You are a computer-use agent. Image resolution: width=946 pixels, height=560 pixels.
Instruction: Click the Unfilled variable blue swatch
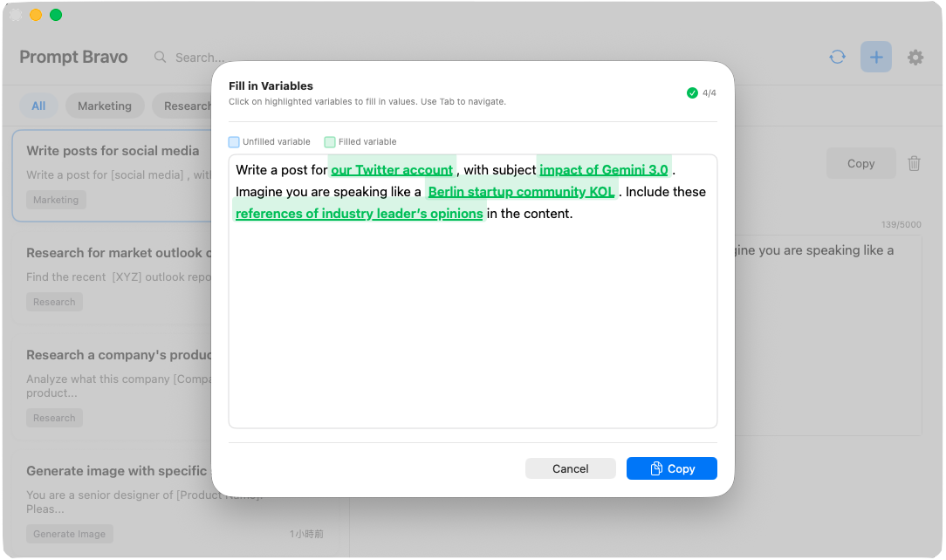[234, 142]
